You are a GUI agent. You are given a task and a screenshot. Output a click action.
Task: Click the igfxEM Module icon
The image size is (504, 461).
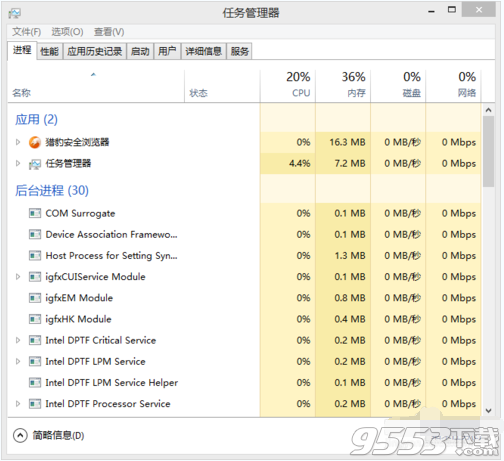click(x=35, y=298)
